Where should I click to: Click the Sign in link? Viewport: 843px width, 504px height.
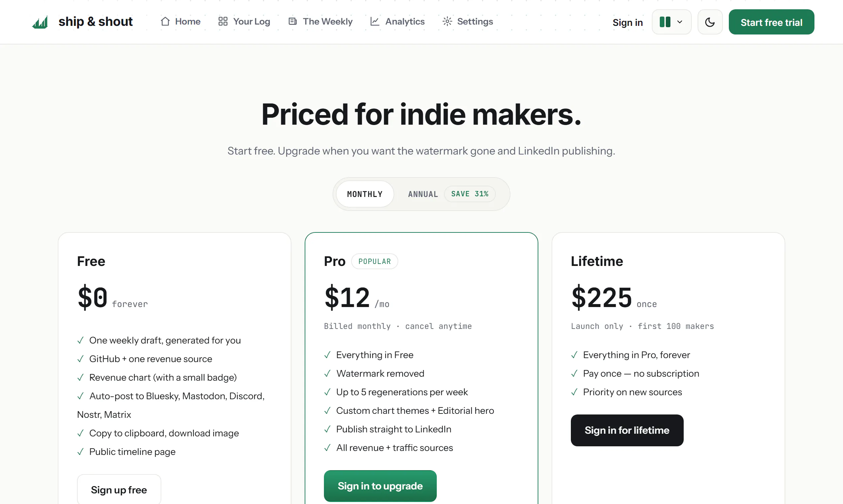628,23
